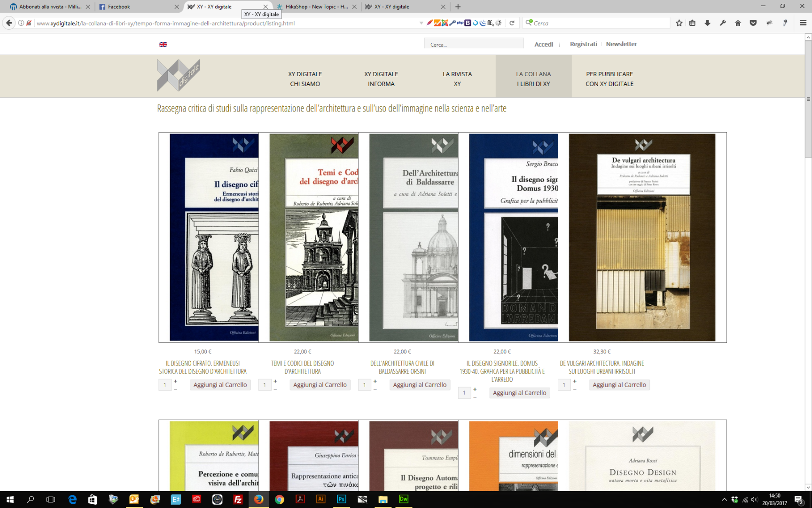Click the browser back arrow button
Image resolution: width=812 pixels, height=508 pixels.
tap(9, 23)
